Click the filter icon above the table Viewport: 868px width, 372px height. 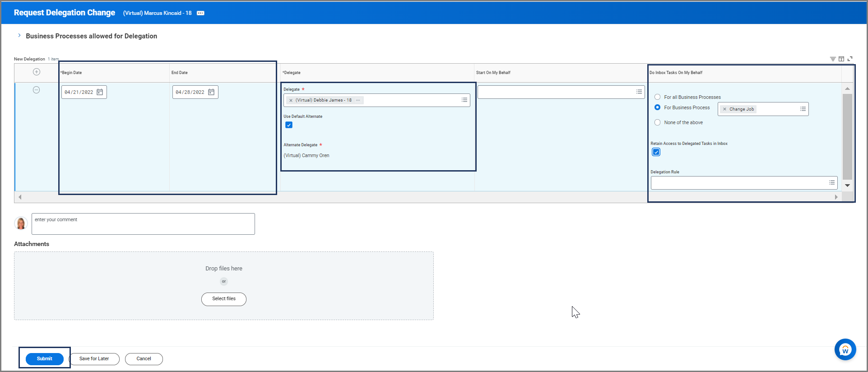click(833, 59)
